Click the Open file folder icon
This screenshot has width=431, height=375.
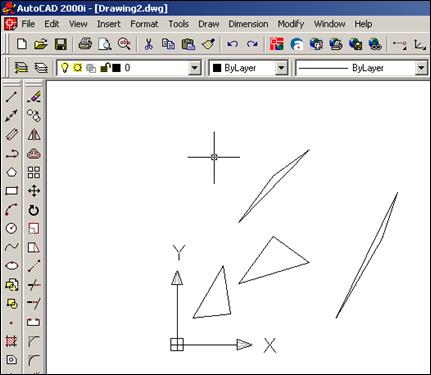click(41, 44)
